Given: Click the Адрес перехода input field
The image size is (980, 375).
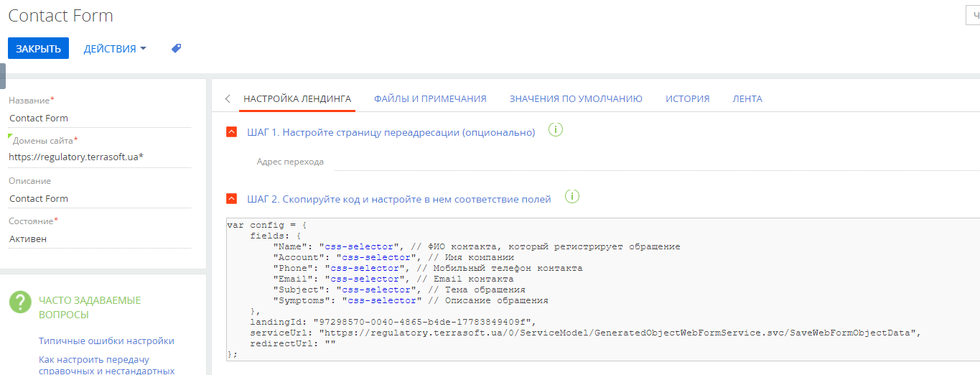Looking at the screenshot, I should pos(657,162).
